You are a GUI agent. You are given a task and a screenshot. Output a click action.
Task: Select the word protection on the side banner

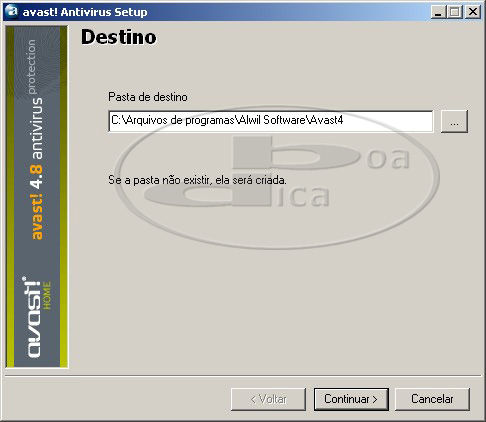pyautogui.click(x=32, y=67)
